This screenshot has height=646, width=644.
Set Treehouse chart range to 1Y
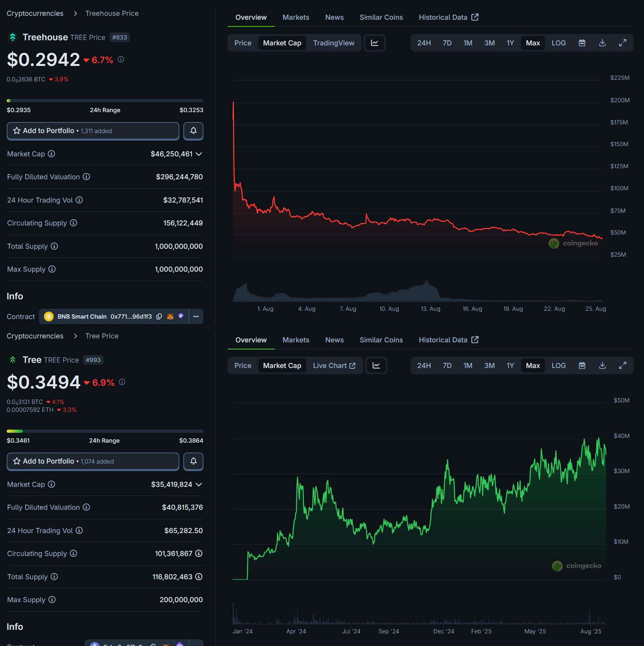pos(510,43)
